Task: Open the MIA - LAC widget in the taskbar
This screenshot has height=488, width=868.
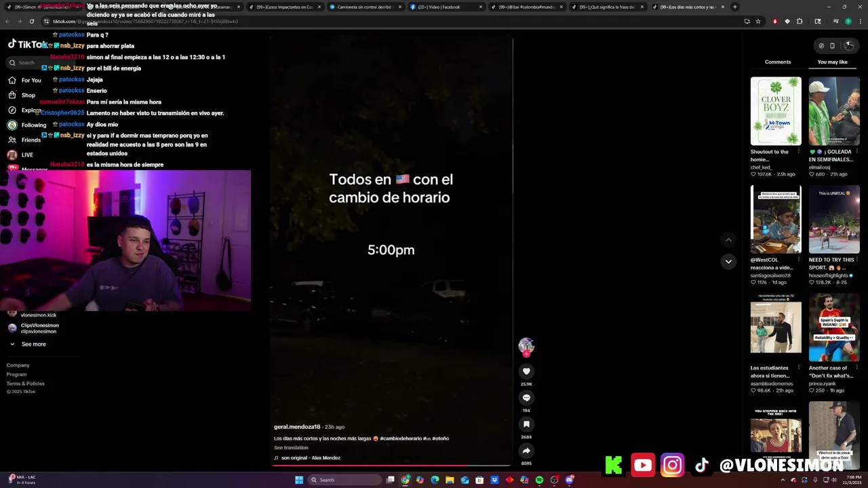Action: click(22, 480)
